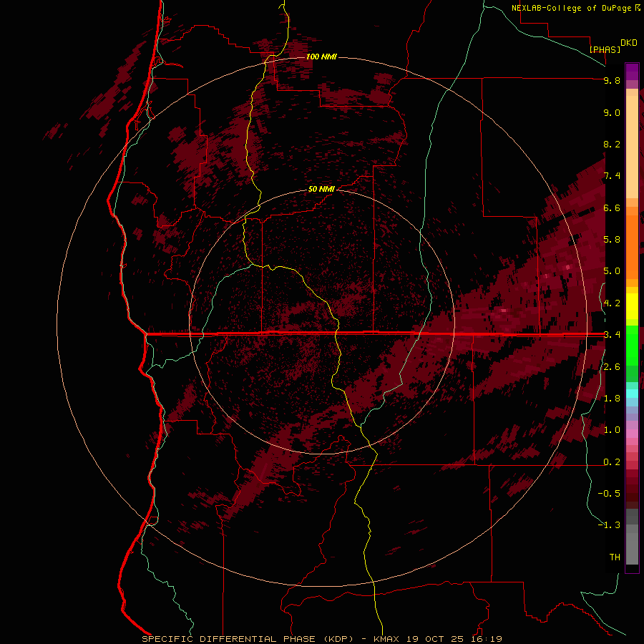Click the gray band on the color scale
The height and width of the screenshot is (644, 644).
632,536
